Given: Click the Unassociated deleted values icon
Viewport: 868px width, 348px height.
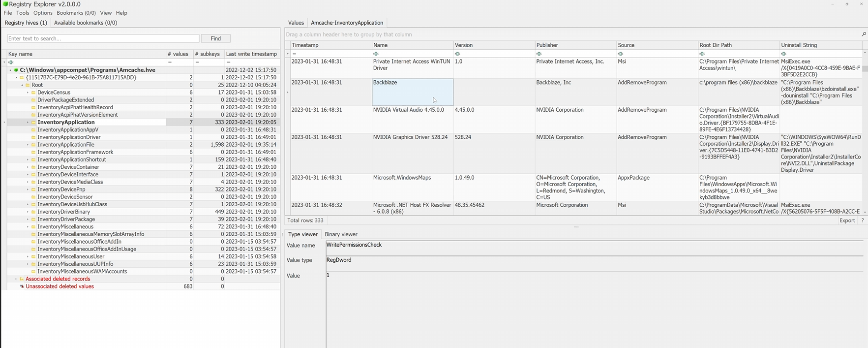Looking at the screenshot, I should click(x=22, y=286).
